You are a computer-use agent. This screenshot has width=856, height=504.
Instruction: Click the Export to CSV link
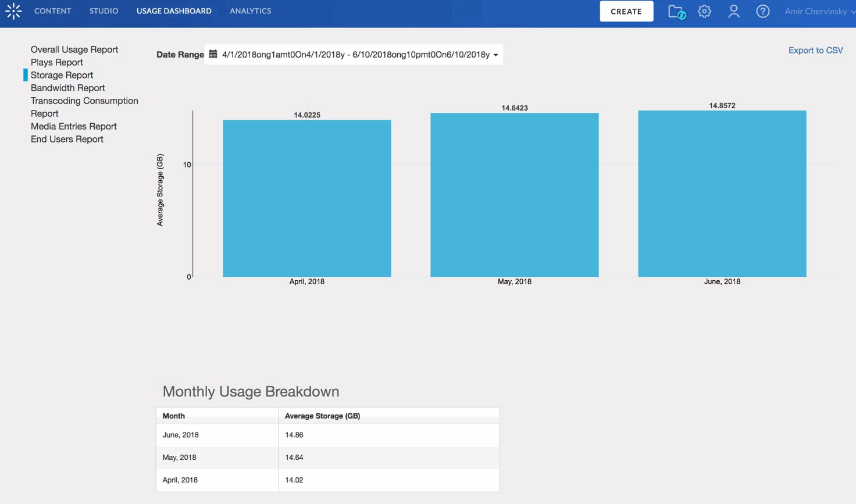[815, 51]
